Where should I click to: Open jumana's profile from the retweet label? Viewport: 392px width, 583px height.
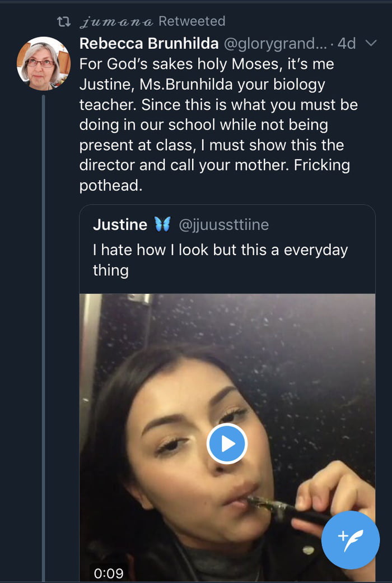point(117,22)
